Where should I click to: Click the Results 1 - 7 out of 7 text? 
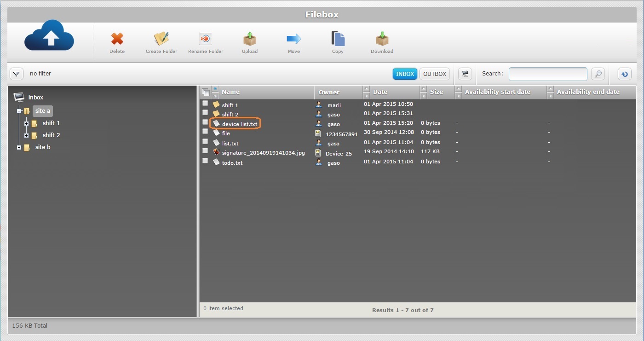click(403, 310)
